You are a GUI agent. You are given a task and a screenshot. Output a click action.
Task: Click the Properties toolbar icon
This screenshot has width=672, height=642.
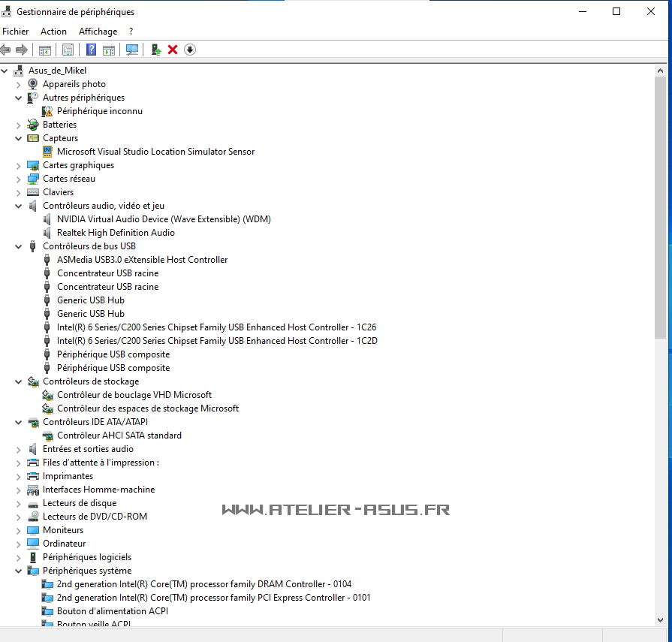pos(68,50)
